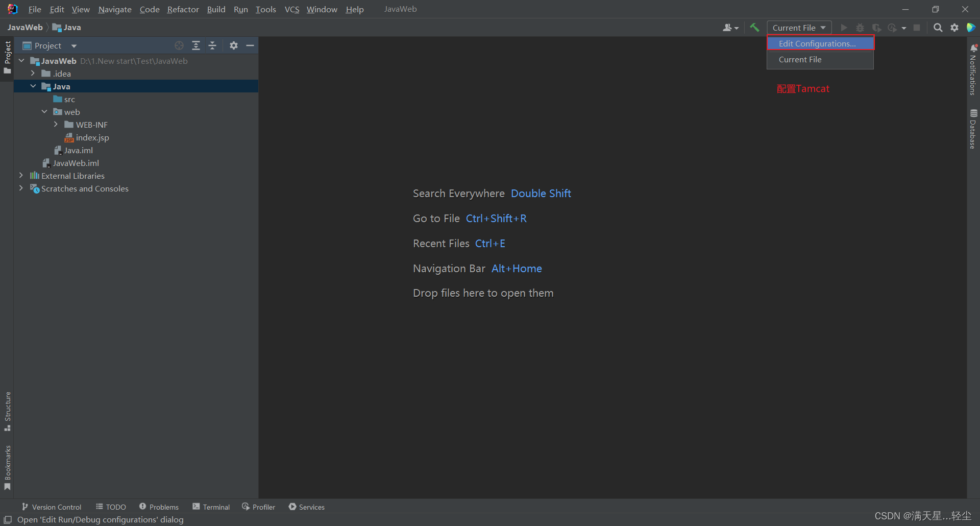Open Project view selector dropdown
Image resolution: width=980 pixels, height=526 pixels.
[x=50, y=45]
